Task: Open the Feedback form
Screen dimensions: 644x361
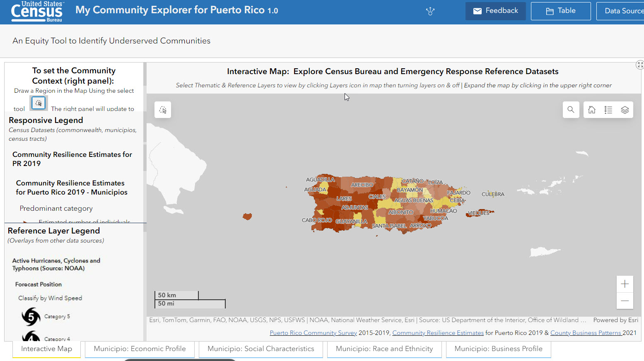Action: (x=495, y=11)
